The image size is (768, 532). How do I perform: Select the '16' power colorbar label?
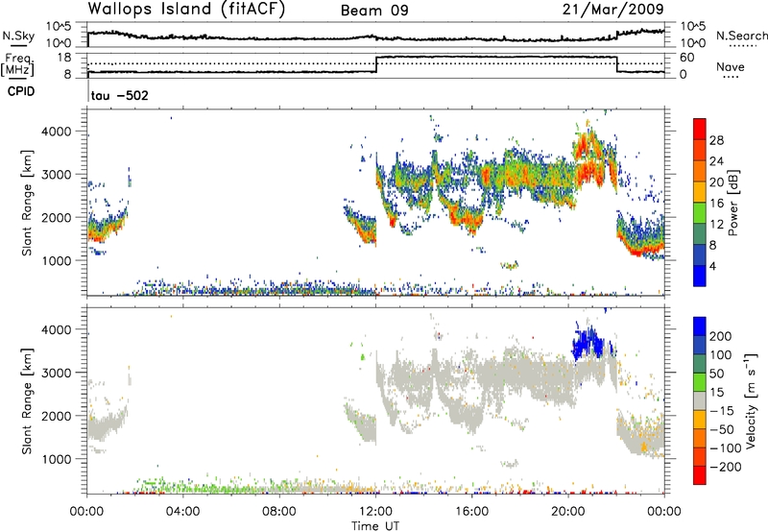click(x=716, y=204)
